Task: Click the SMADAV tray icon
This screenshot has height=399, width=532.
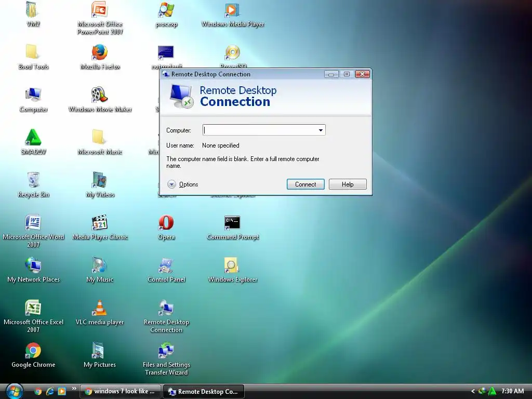Action: 493,391
